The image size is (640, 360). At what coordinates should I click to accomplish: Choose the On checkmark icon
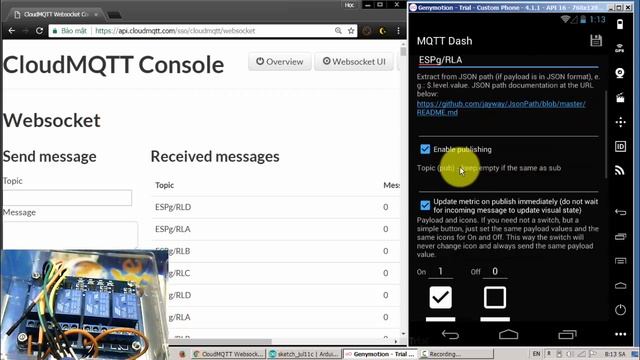tap(440, 297)
